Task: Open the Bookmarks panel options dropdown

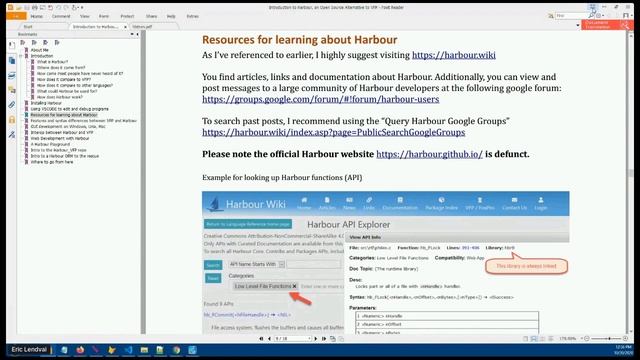Action: pos(132,34)
